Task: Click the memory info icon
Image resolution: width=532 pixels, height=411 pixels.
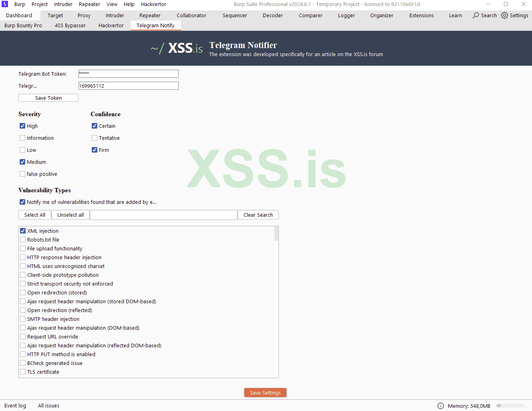Action: point(441,406)
